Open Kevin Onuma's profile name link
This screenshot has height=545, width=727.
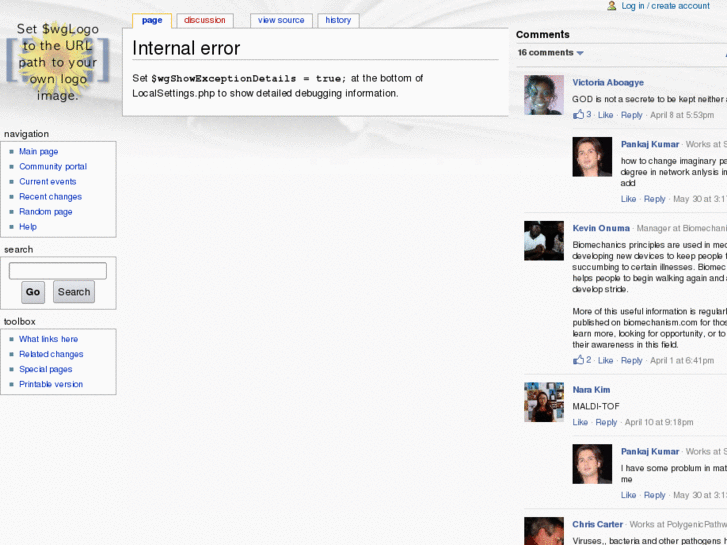click(x=601, y=228)
